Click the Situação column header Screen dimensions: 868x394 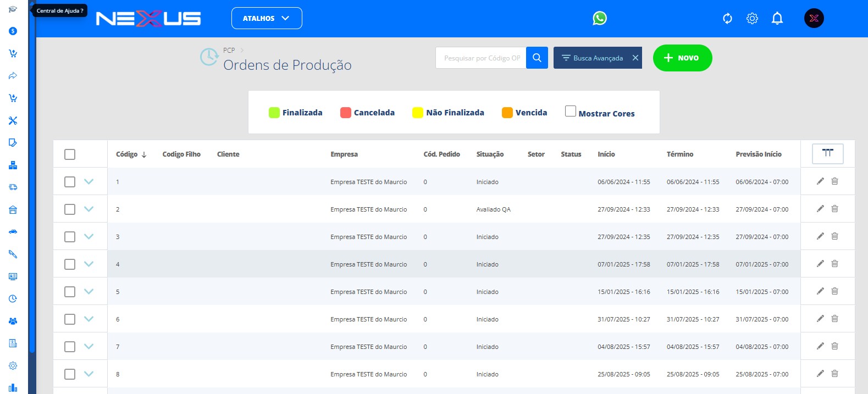[x=490, y=154]
